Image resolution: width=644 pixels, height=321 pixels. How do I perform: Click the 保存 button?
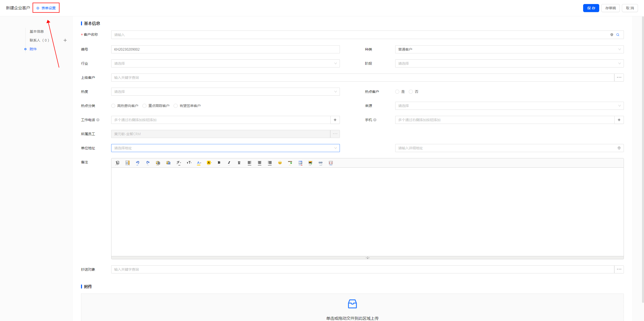pos(591,8)
